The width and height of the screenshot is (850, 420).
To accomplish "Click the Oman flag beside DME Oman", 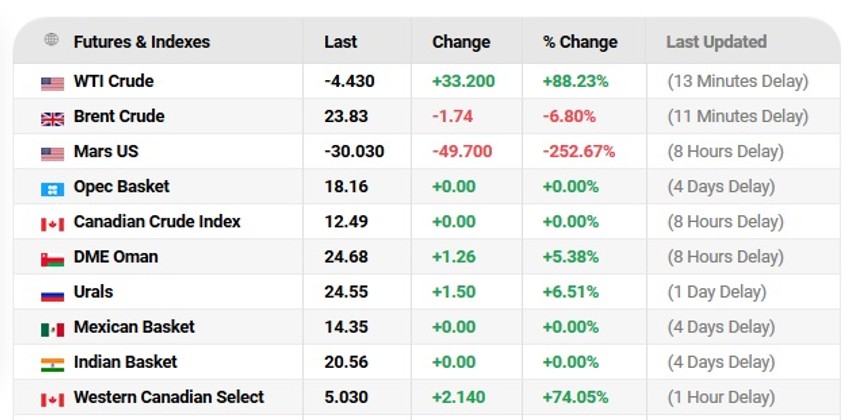I will 52,258.
